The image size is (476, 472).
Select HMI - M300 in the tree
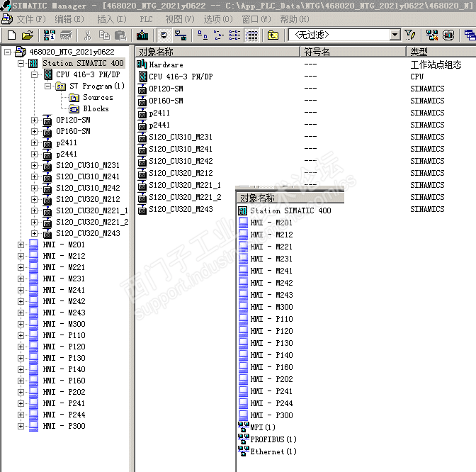pos(64,324)
